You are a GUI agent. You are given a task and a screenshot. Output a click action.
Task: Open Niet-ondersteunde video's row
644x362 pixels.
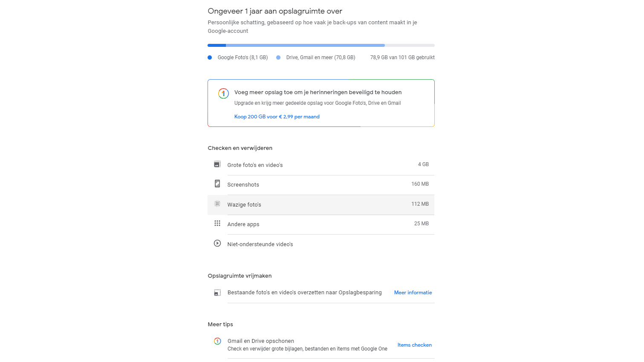pyautogui.click(x=260, y=244)
